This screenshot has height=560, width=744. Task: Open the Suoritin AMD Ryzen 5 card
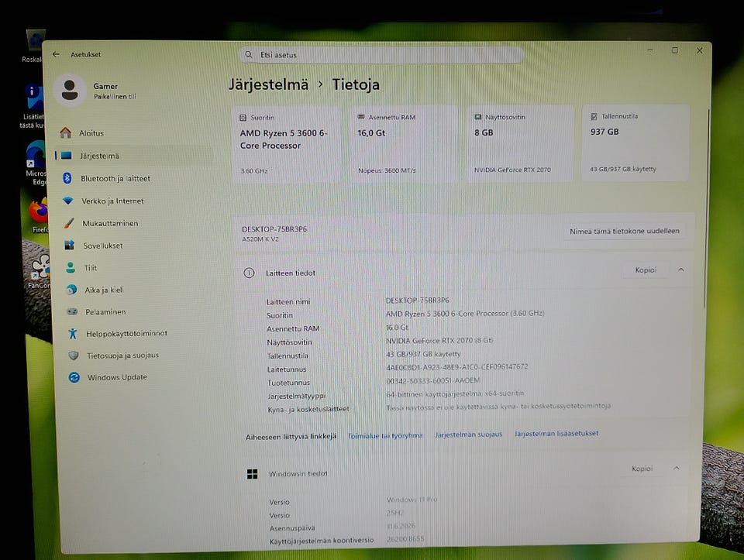286,143
